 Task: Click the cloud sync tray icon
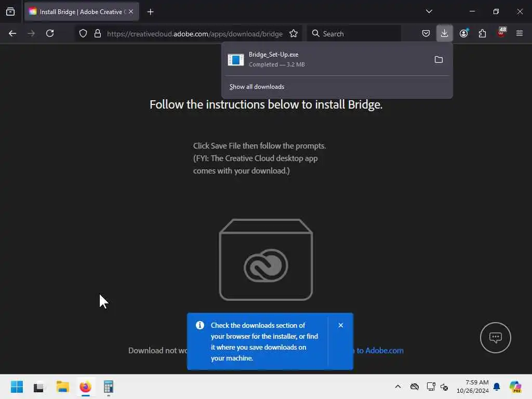(x=415, y=387)
